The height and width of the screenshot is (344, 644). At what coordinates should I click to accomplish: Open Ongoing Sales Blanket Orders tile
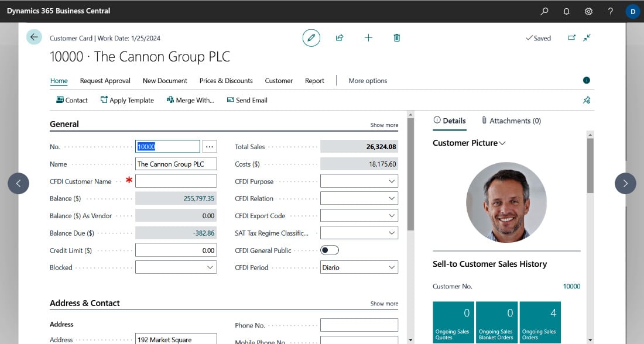(497, 322)
